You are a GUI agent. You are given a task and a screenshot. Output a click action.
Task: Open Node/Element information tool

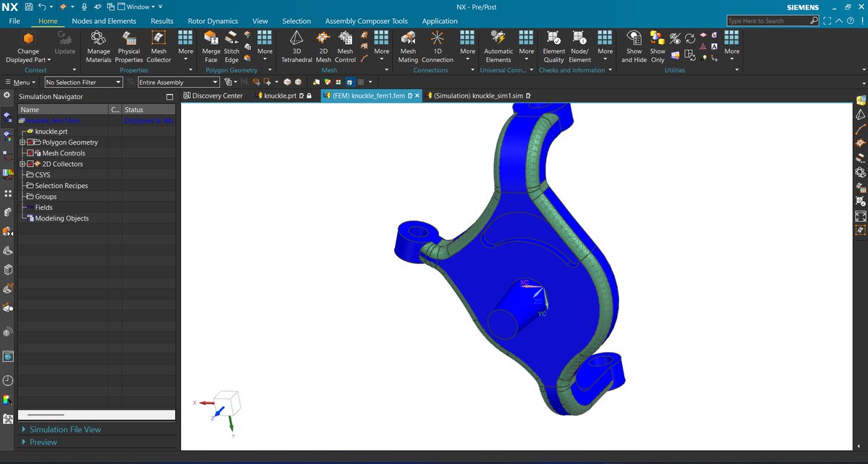click(579, 47)
